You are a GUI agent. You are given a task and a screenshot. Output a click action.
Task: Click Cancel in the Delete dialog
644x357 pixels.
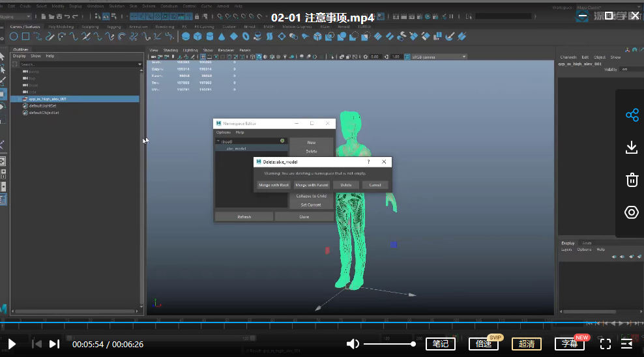375,185
